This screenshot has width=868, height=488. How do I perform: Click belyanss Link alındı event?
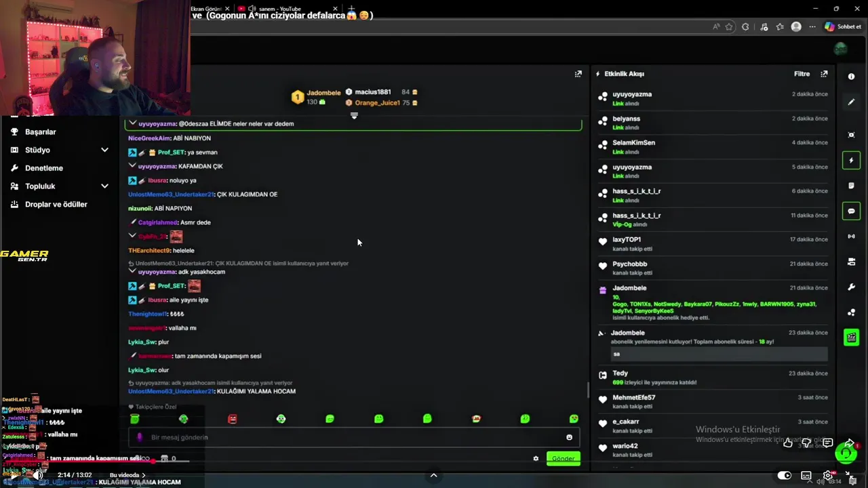click(713, 123)
